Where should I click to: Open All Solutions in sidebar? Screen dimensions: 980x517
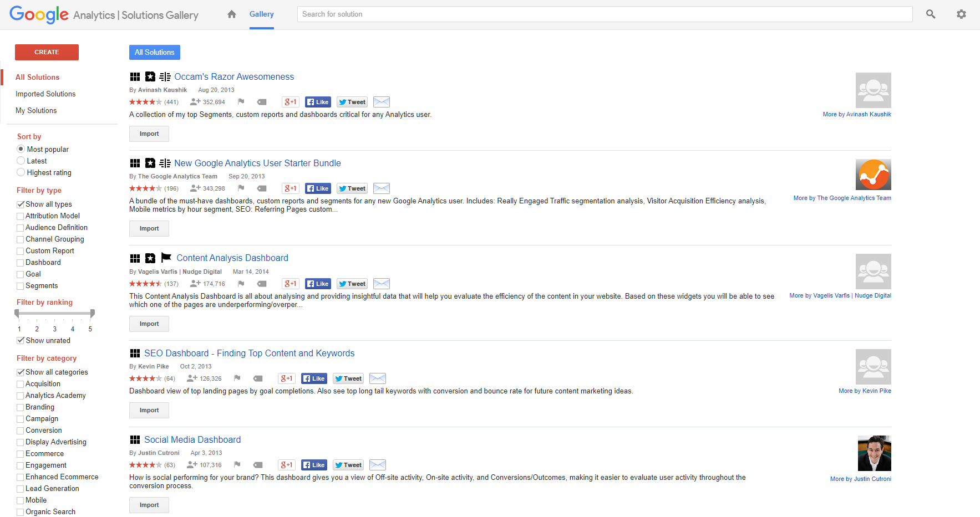pyautogui.click(x=37, y=77)
